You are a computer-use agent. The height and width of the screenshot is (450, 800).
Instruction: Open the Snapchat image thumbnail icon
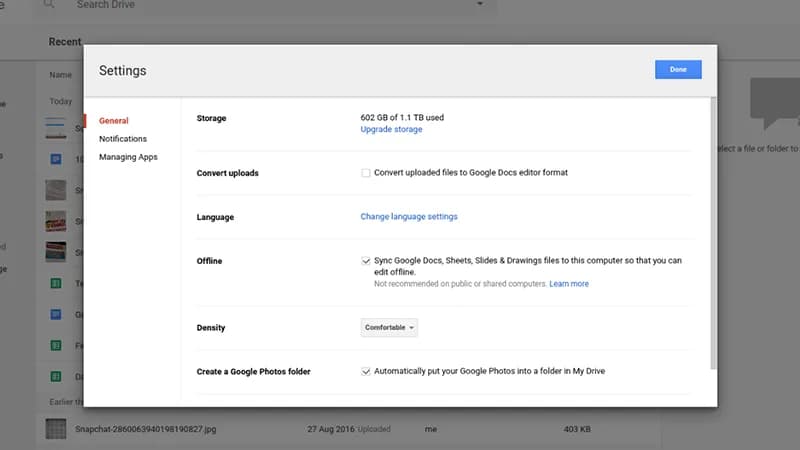[x=56, y=428]
